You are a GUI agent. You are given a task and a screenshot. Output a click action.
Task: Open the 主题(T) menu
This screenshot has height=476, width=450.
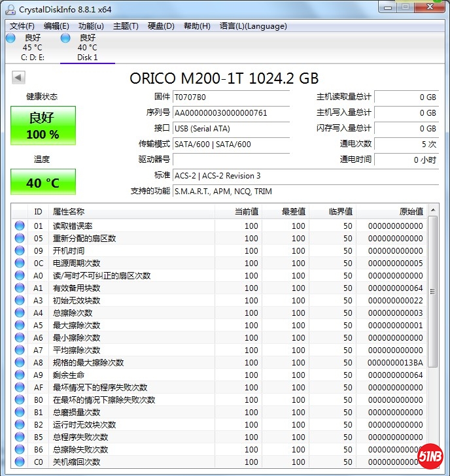pos(126,26)
